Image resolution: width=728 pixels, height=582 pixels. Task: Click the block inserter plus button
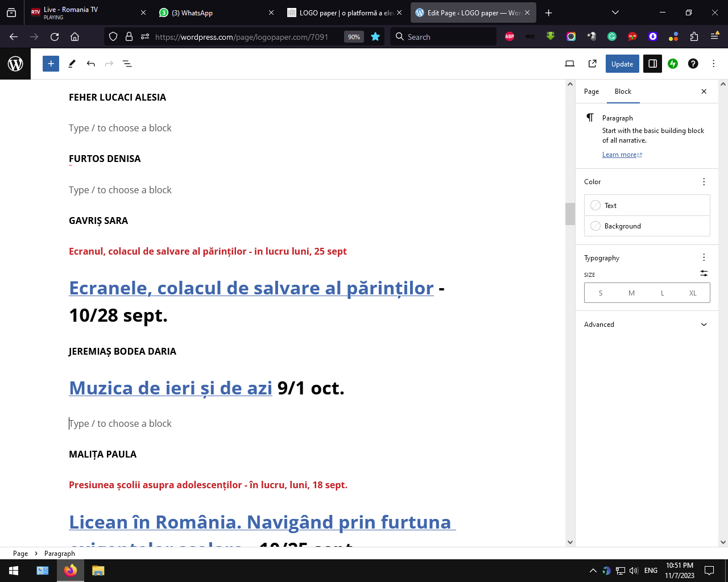click(51, 64)
